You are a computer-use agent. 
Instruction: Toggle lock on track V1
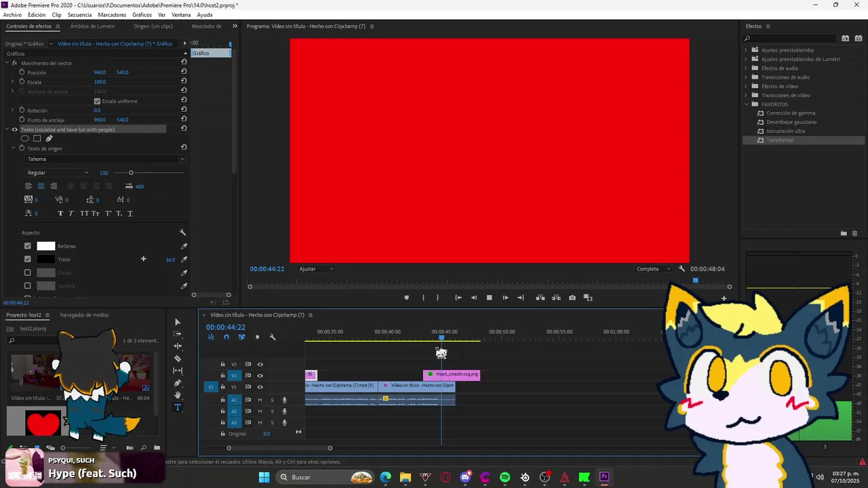point(222,387)
